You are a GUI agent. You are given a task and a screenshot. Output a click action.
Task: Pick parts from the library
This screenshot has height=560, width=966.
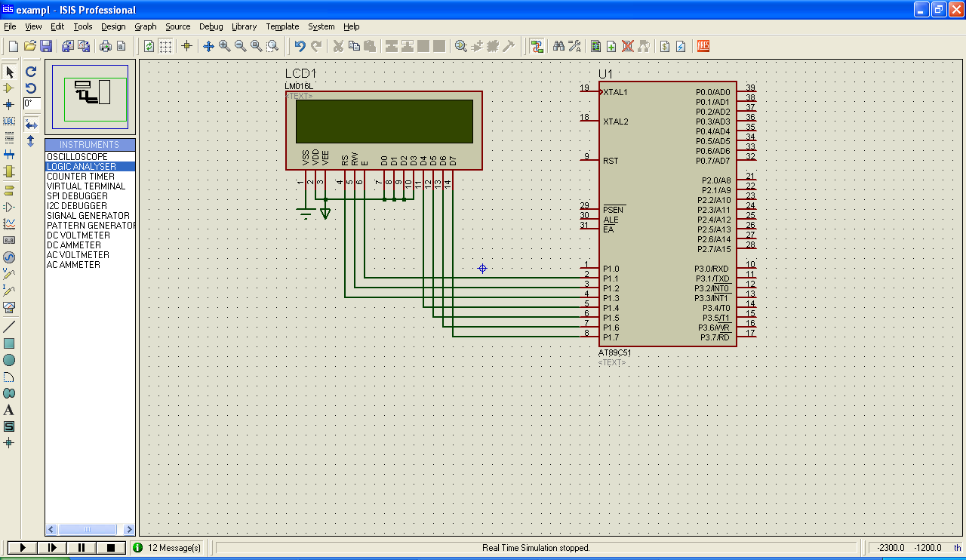point(461,46)
